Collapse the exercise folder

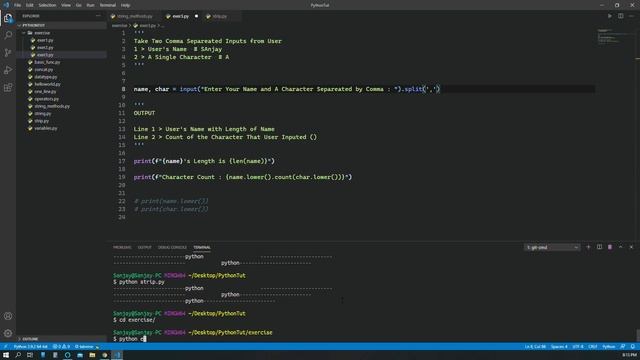[x=61, y=33]
